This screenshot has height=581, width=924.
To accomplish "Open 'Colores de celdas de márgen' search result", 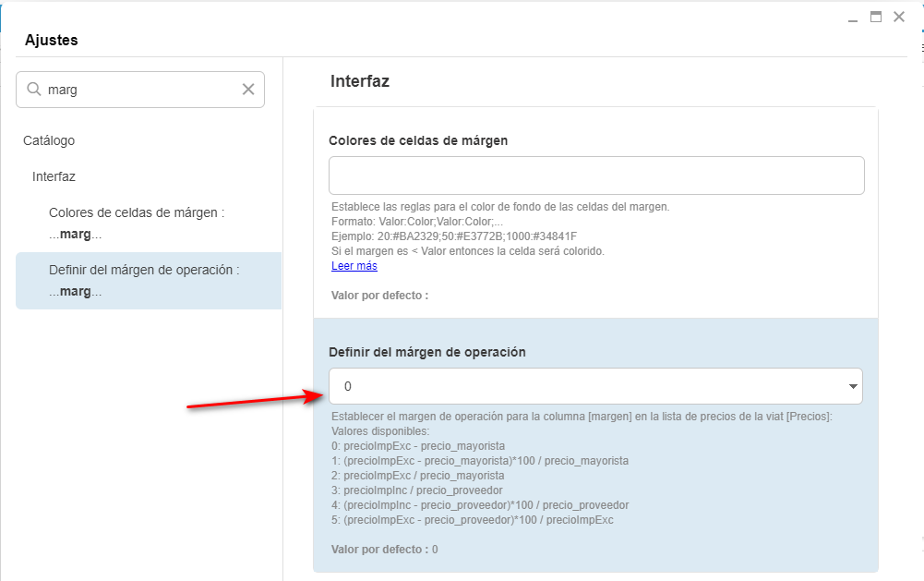I will point(137,223).
